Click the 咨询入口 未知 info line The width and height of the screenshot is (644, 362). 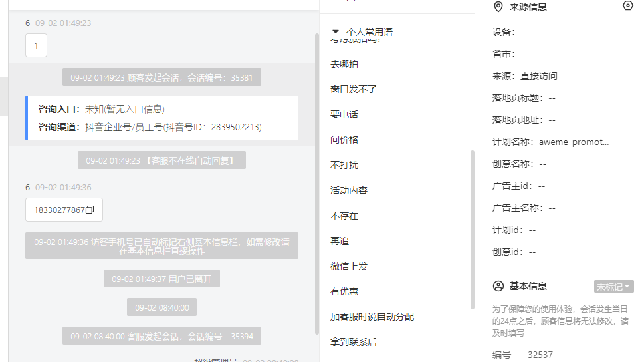pyautogui.click(x=102, y=109)
